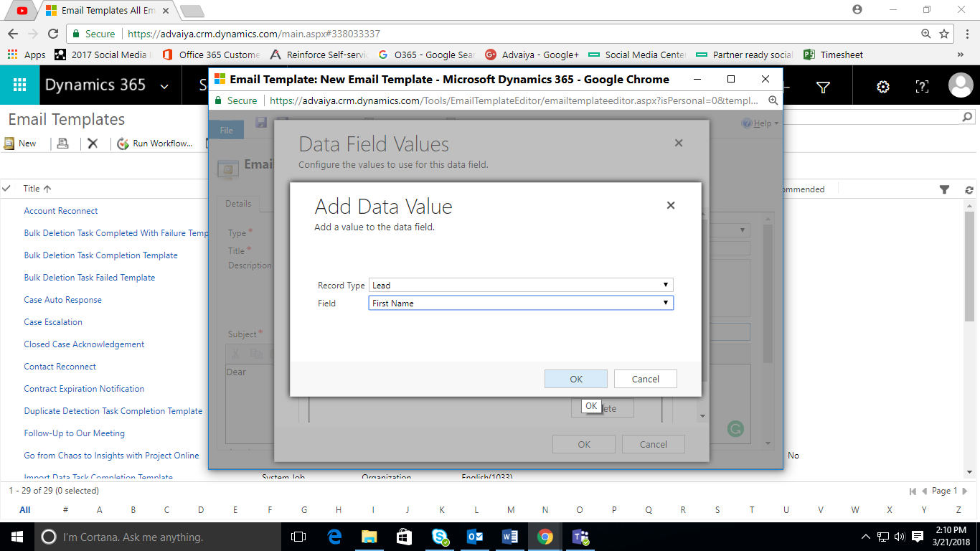The height and width of the screenshot is (551, 980).
Task: Go to first page arrow
Action: pos(913,491)
